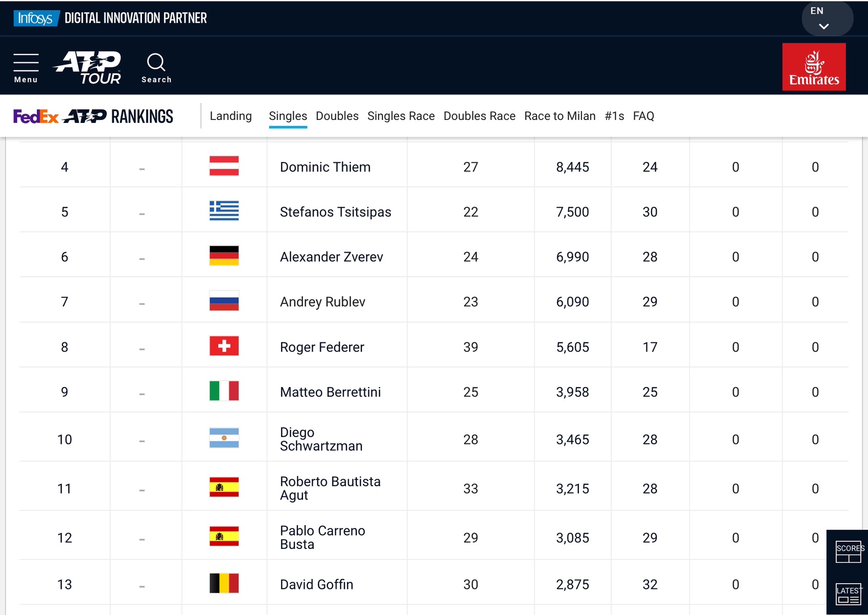Open Roger Federer's player profile
The image size is (868, 615).
[322, 347]
